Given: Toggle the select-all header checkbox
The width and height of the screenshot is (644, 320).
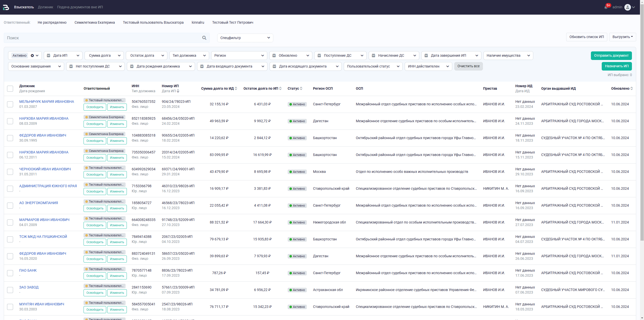Looking at the screenshot, I should tap(10, 89).
